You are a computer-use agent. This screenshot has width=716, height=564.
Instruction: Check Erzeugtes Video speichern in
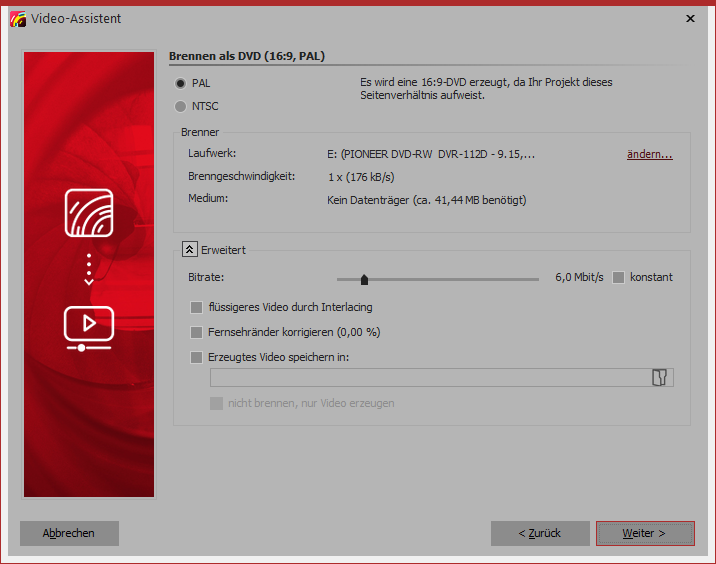point(196,357)
